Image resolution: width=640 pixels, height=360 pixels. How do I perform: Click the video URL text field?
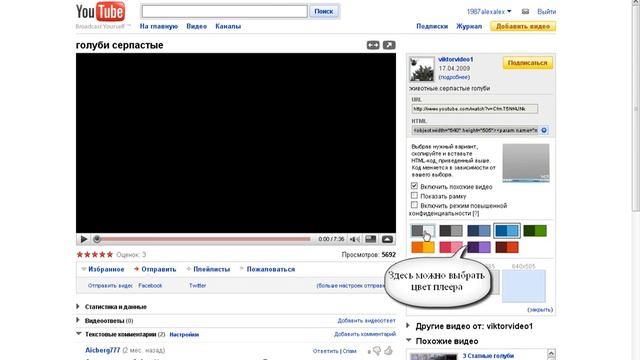(475, 109)
